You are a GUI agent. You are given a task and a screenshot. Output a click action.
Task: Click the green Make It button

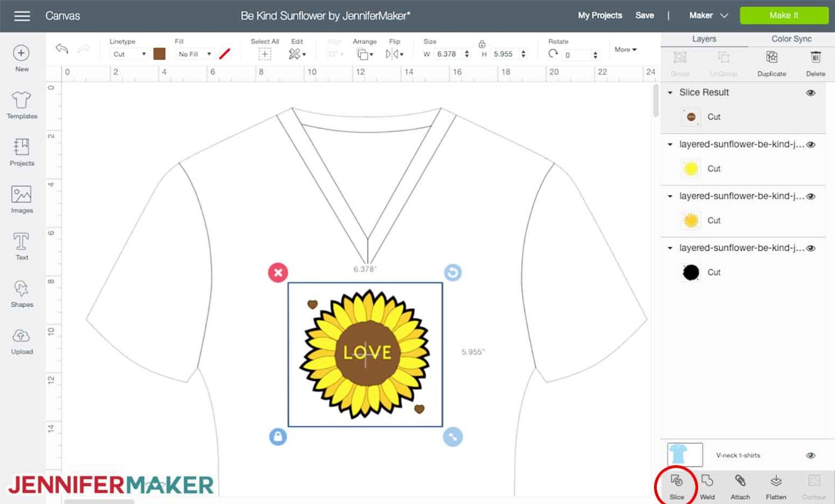784,15
